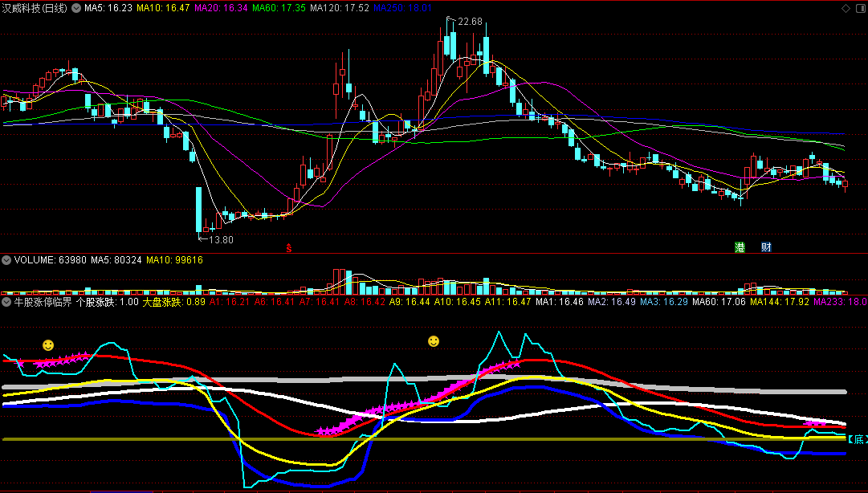Select the MA120: 17.52 label
Viewport: 868px width, 493px height.
tap(340, 8)
